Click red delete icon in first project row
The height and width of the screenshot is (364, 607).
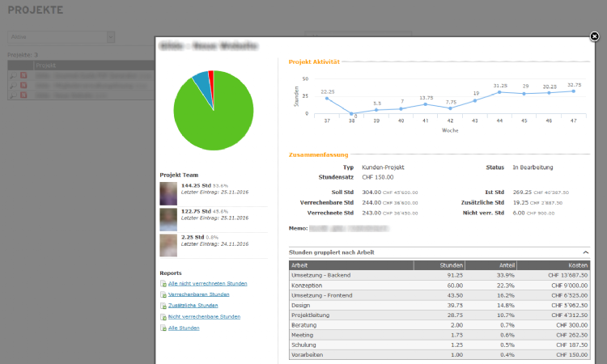[x=23, y=75]
